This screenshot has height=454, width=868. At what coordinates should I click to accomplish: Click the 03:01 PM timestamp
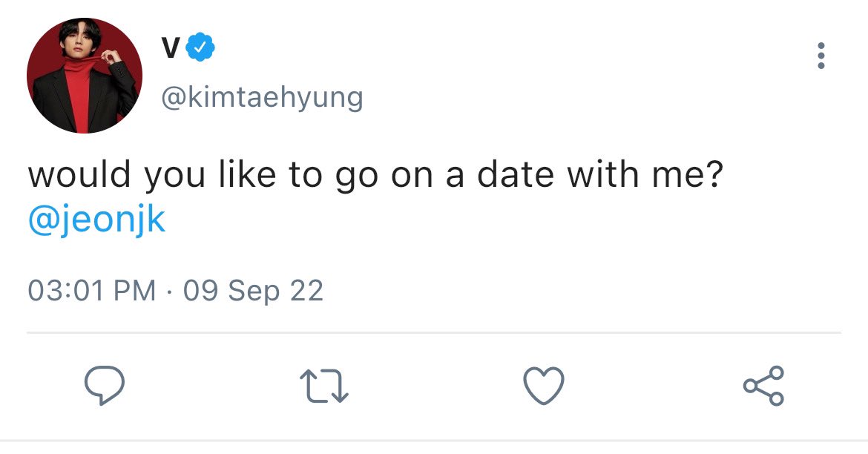(x=92, y=291)
